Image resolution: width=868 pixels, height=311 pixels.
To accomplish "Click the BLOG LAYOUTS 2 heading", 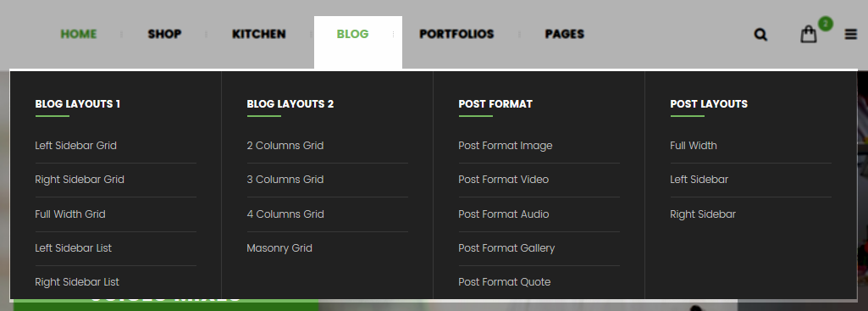I will tap(290, 104).
